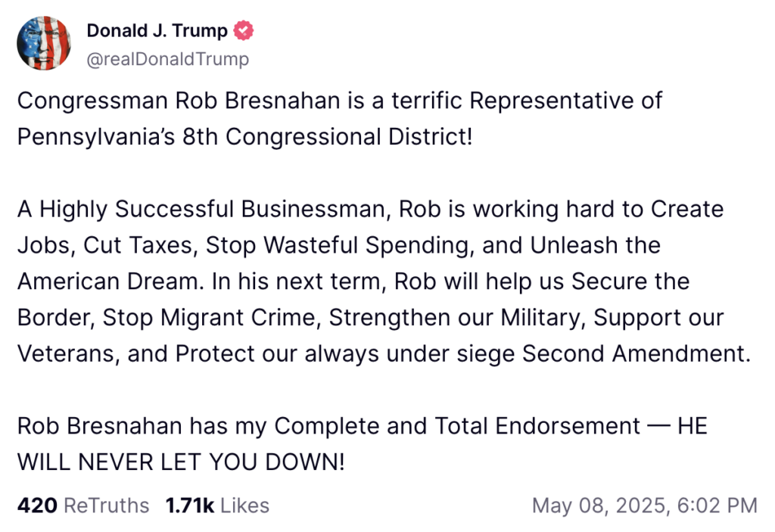This screenshot has height=532, width=775.
Task: Click "Pennsylvania's 8th Congressional District!" text
Action: pos(244,137)
